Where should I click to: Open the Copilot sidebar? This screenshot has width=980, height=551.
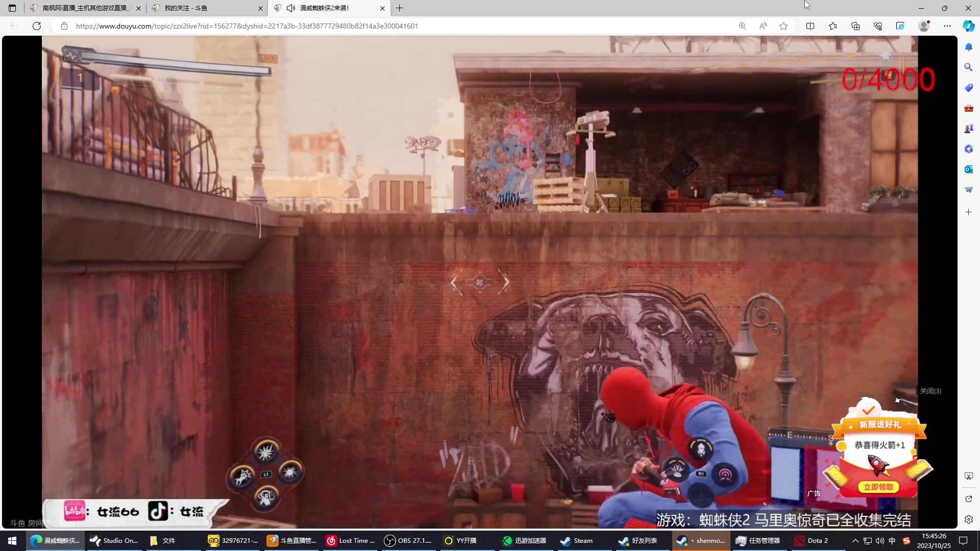point(969,26)
